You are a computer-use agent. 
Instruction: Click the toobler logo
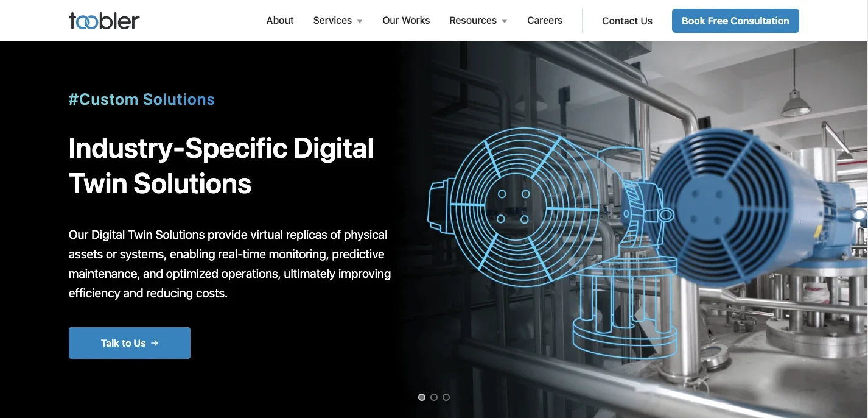(x=104, y=21)
